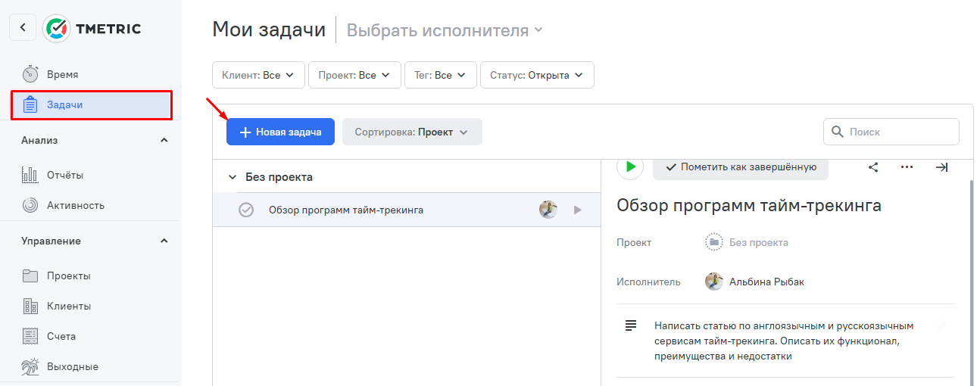
Task: Click small play arrow in task row
Action: click(578, 210)
